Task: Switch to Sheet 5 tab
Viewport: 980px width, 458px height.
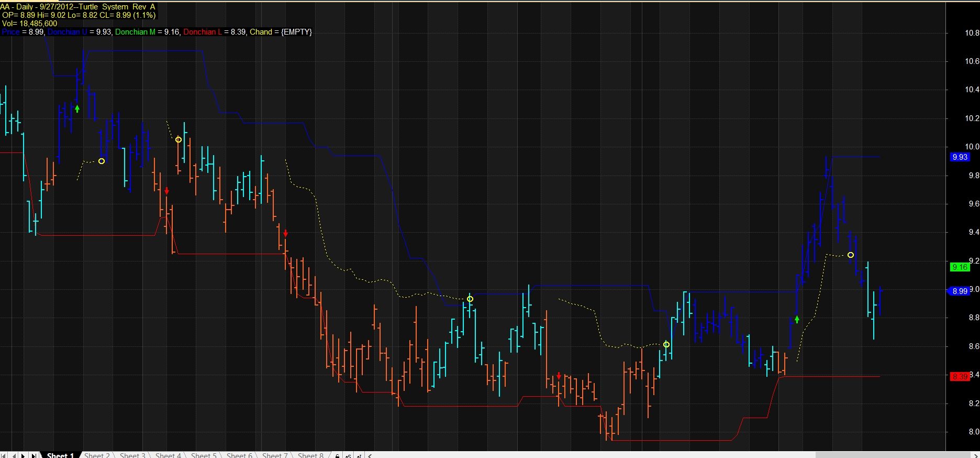Action: click(x=204, y=455)
